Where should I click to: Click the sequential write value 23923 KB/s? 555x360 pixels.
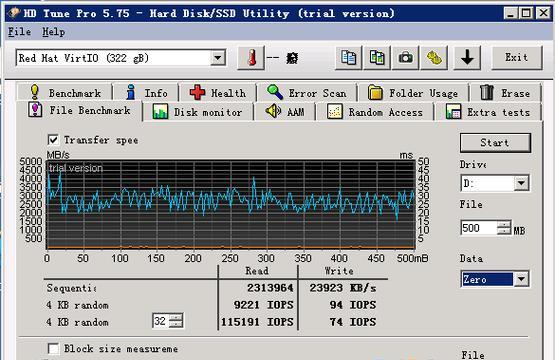tap(343, 288)
